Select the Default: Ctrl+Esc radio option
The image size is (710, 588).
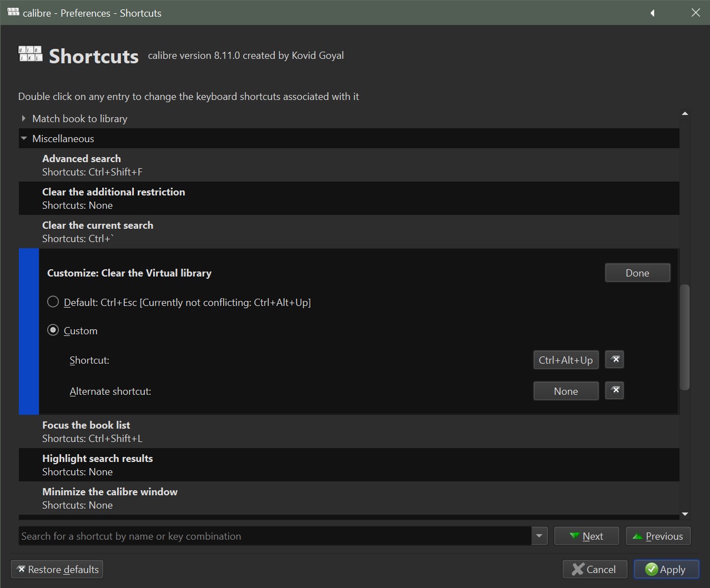pos(53,302)
